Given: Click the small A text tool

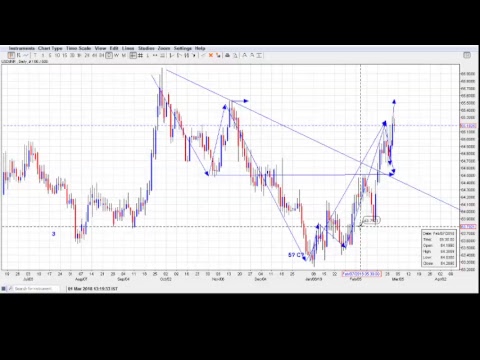Looking at the screenshot, I should pos(252,55).
